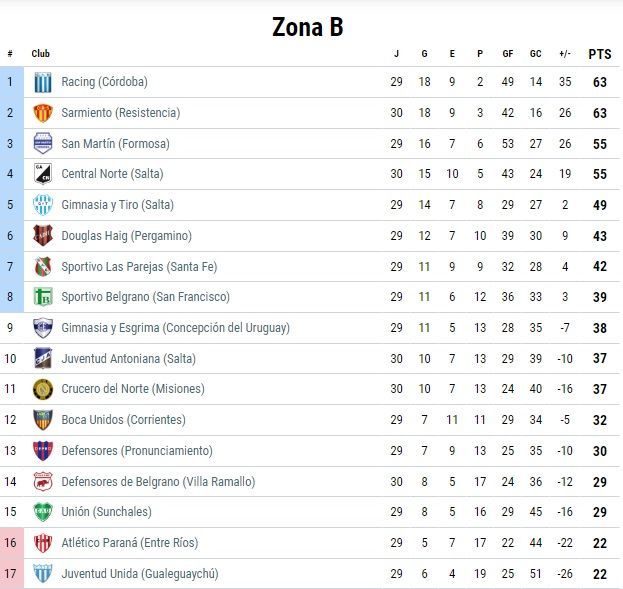The width and height of the screenshot is (623, 589).
Task: Click the Atlético Paraná crest icon
Action: pos(42,543)
